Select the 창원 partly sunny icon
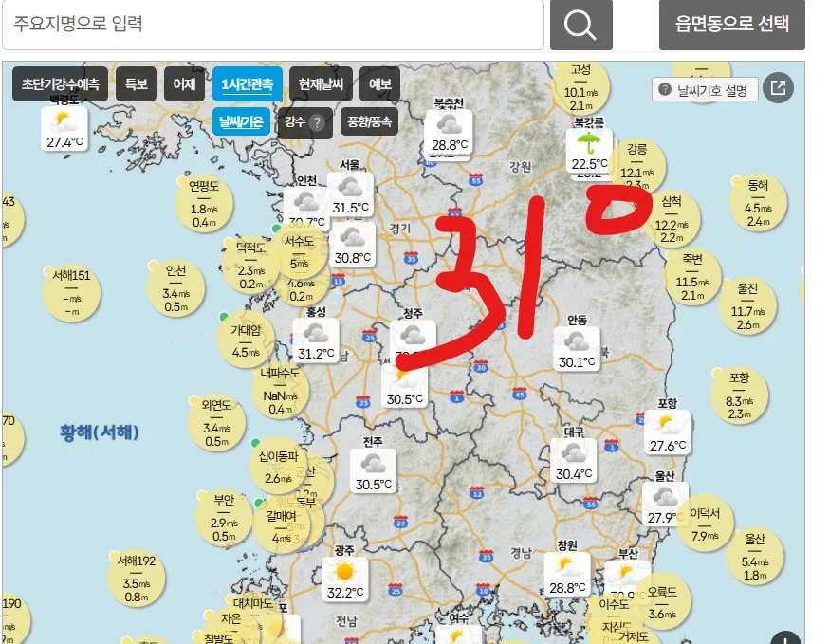The width and height of the screenshot is (829, 644). click(567, 565)
